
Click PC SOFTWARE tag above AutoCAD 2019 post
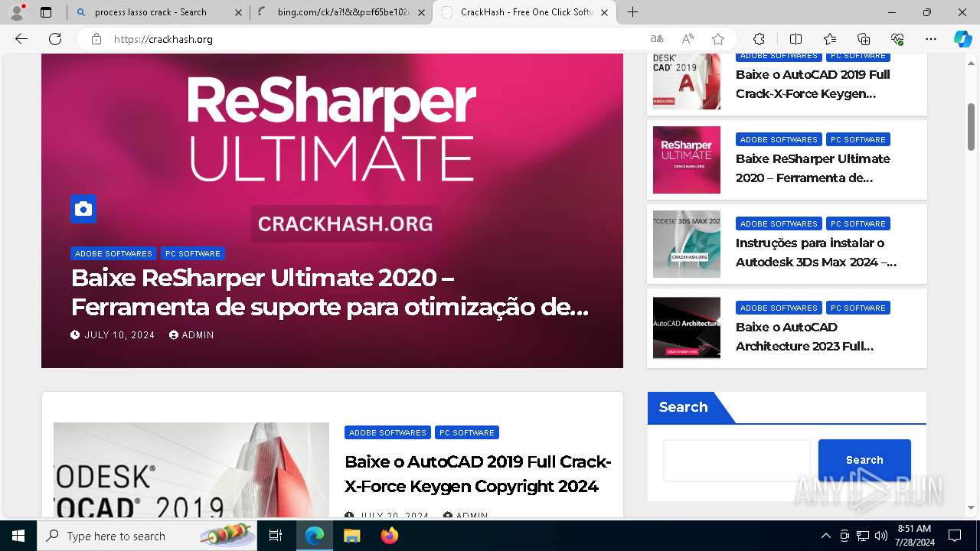(x=467, y=432)
